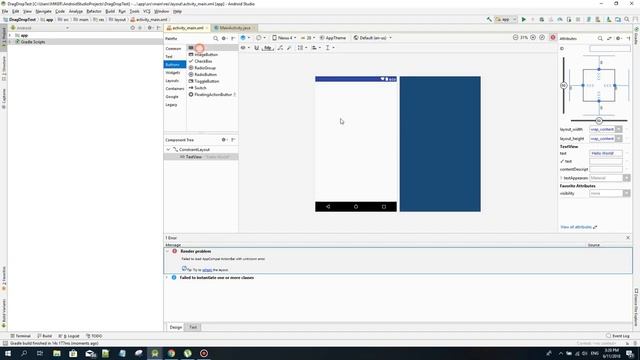Viewport: 640px width, 360px height.
Task: Toggle autoconnect magnet icon
Action: coord(257,48)
